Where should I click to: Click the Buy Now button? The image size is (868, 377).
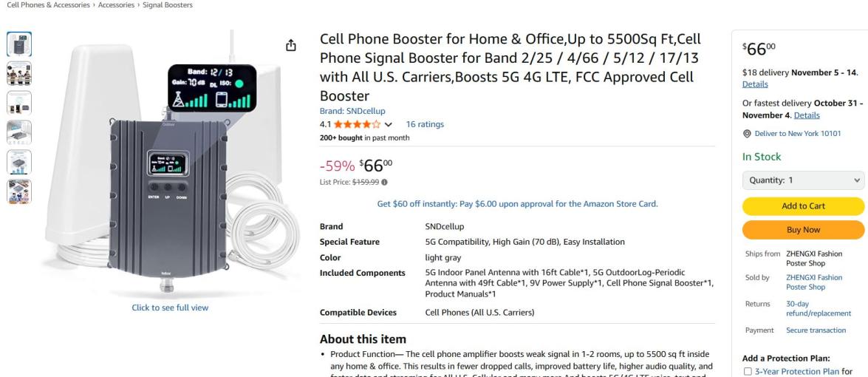click(802, 230)
